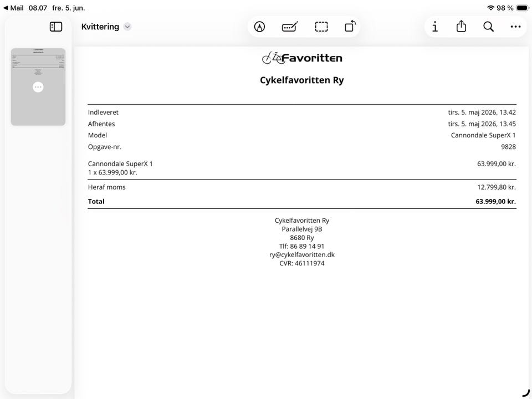Toggle the sidebar panel icon

(56, 27)
